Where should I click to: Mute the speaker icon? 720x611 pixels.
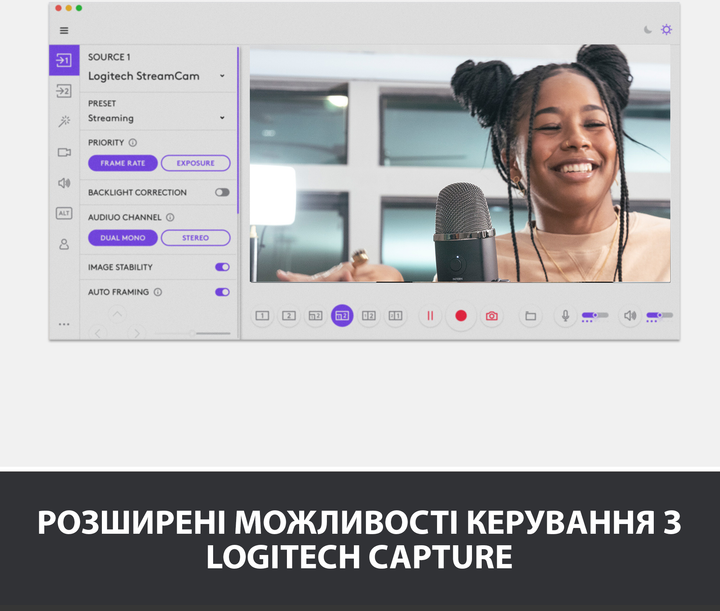point(630,315)
